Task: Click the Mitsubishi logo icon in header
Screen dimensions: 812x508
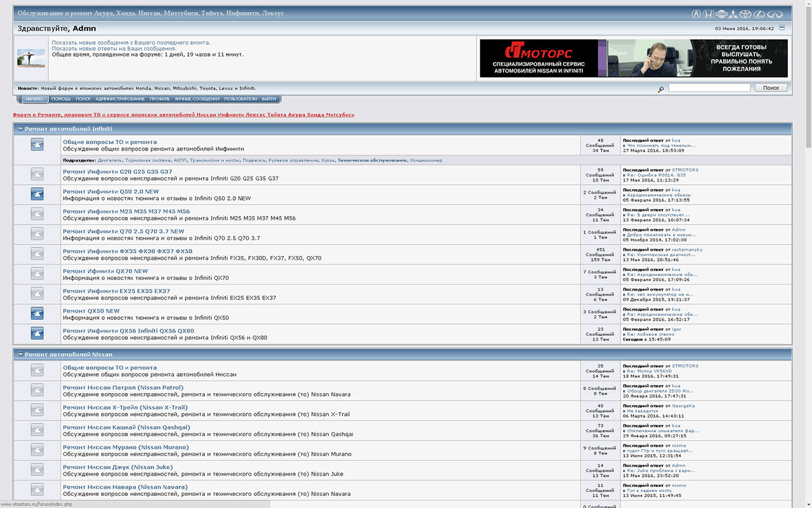Action: pyautogui.click(x=733, y=14)
